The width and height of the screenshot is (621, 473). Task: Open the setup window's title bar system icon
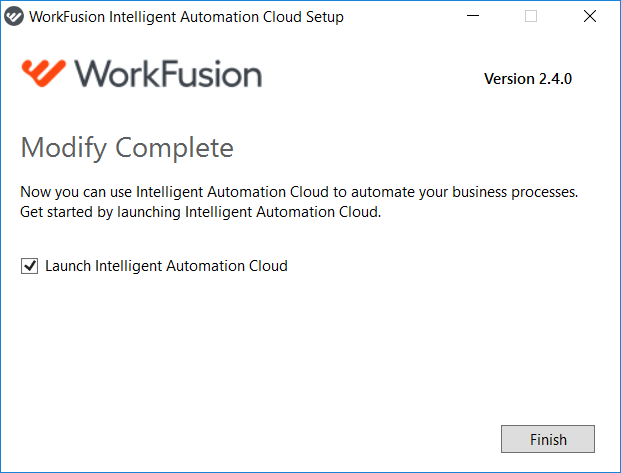[x=14, y=17]
